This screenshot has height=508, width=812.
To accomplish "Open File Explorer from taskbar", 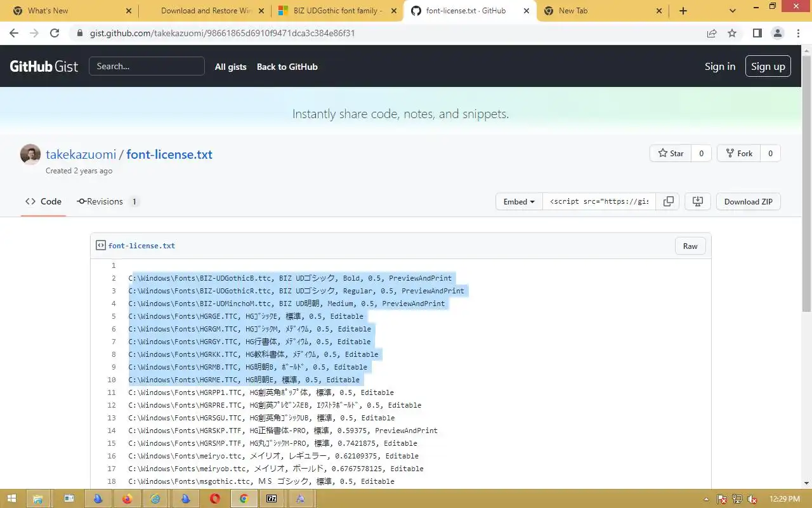I will (37, 498).
